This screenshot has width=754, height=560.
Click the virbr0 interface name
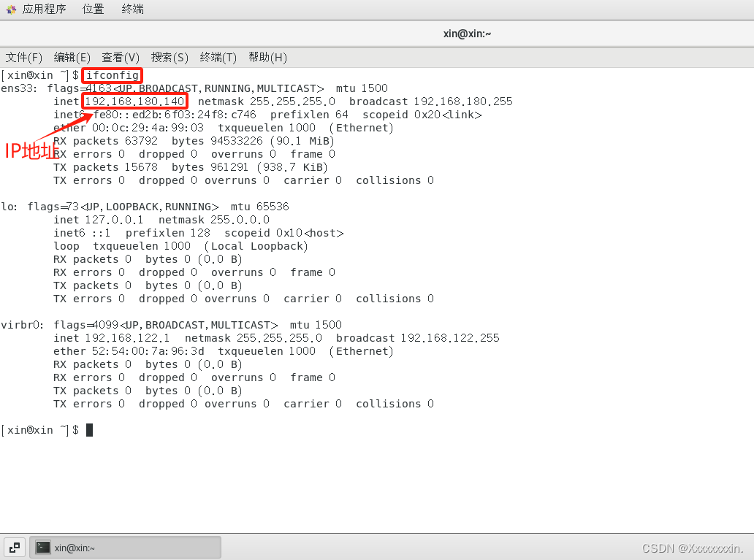(x=22, y=325)
